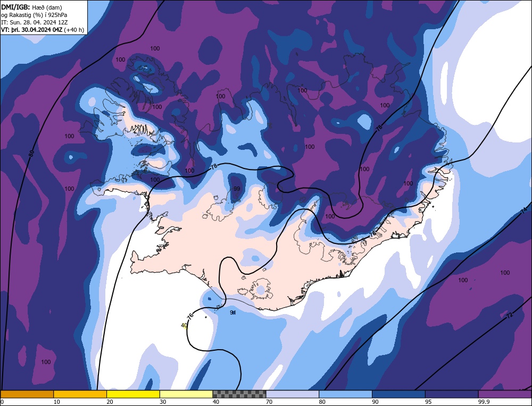
Task: Click the 'DMI/IGB: Hæð (dam)' title line
Action: pyautogui.click(x=31, y=7)
